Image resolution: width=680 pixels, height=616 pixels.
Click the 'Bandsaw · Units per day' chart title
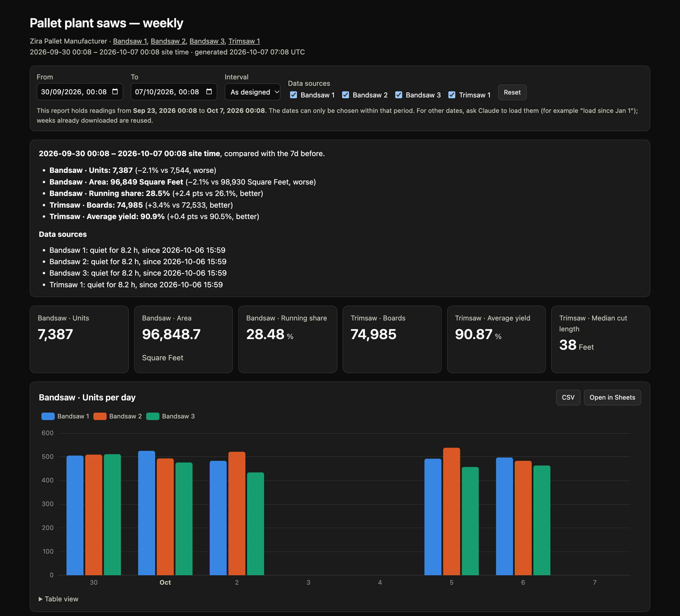pyautogui.click(x=87, y=397)
